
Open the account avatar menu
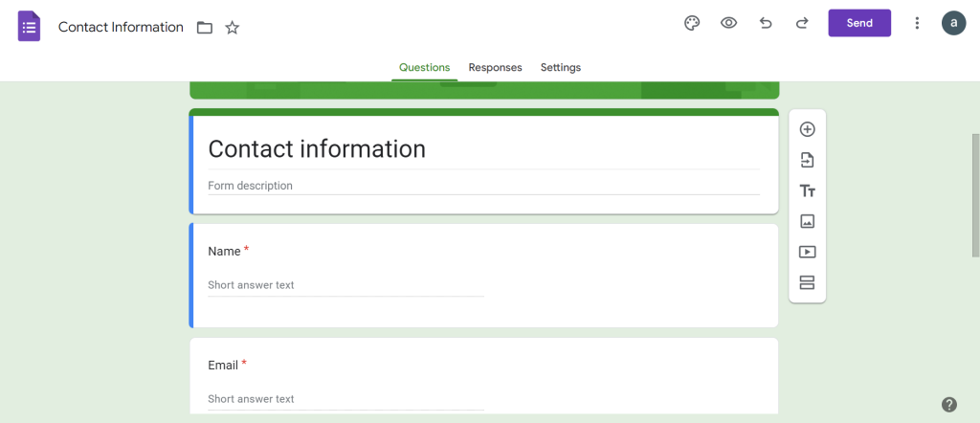[953, 23]
